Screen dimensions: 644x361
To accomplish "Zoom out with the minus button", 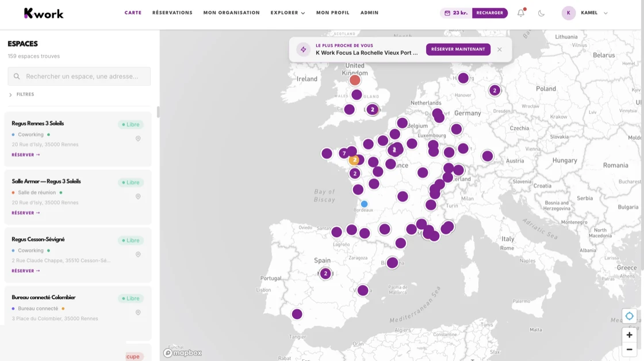I will [629, 349].
